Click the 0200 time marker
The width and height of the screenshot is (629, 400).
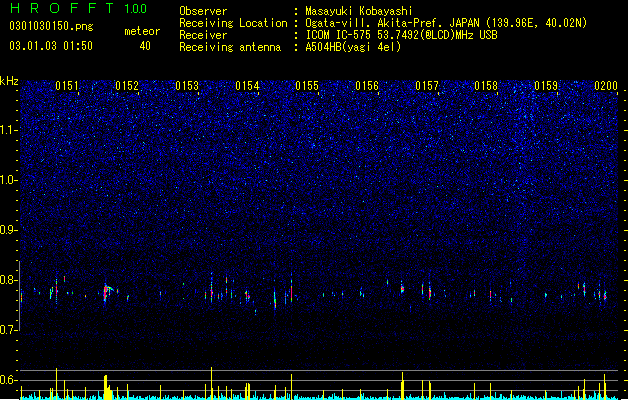point(606,86)
